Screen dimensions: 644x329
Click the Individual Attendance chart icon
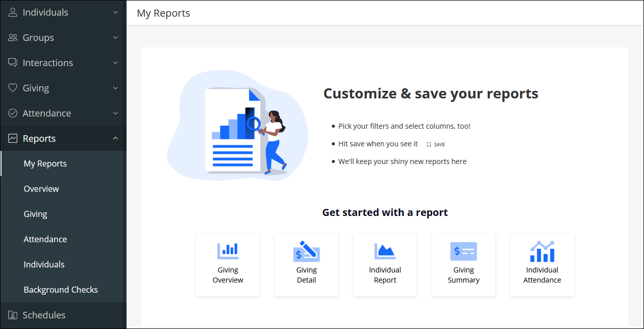point(542,251)
